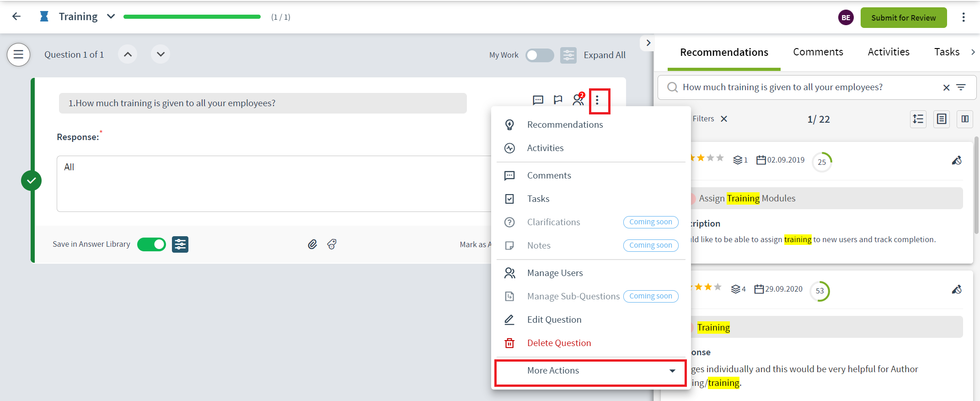The image size is (980, 401).
Task: Open the Training assessment name dropdown
Action: tap(110, 16)
